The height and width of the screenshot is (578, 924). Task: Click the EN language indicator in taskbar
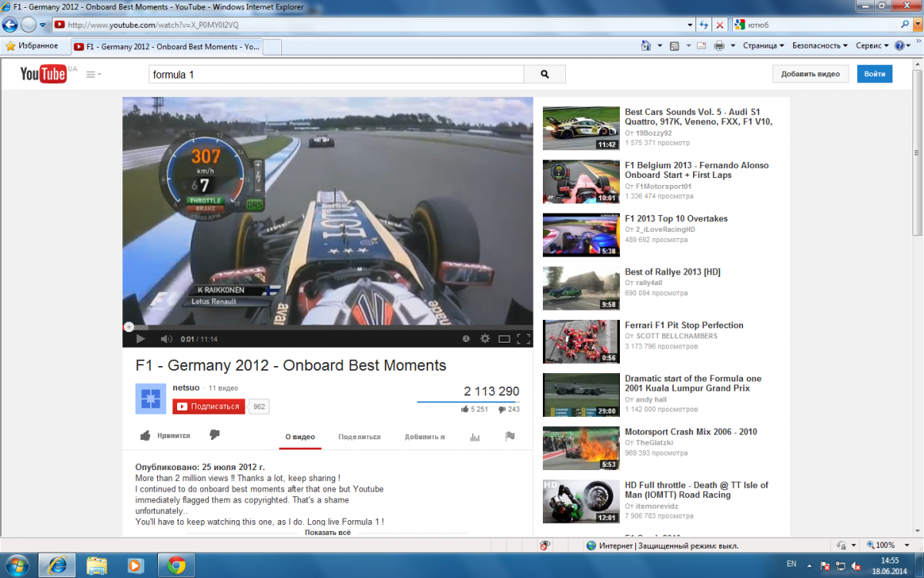792,563
